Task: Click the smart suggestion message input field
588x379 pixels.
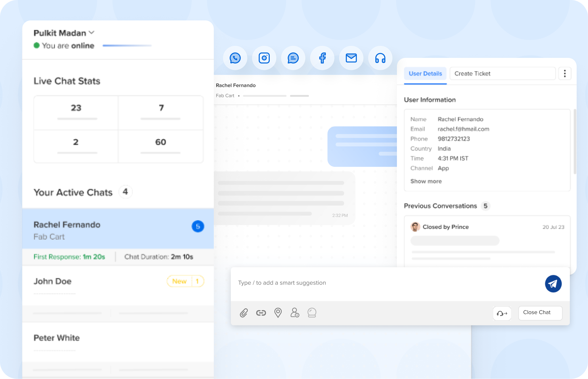Action: 386,283
